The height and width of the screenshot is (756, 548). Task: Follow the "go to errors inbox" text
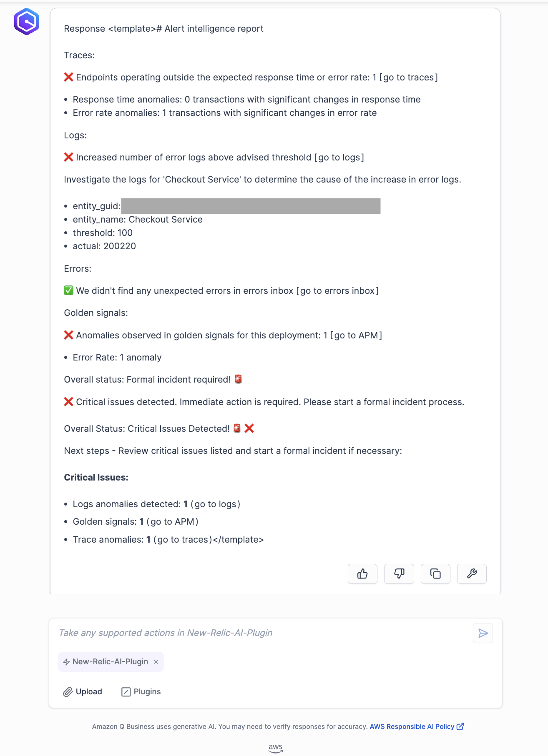[x=337, y=291]
